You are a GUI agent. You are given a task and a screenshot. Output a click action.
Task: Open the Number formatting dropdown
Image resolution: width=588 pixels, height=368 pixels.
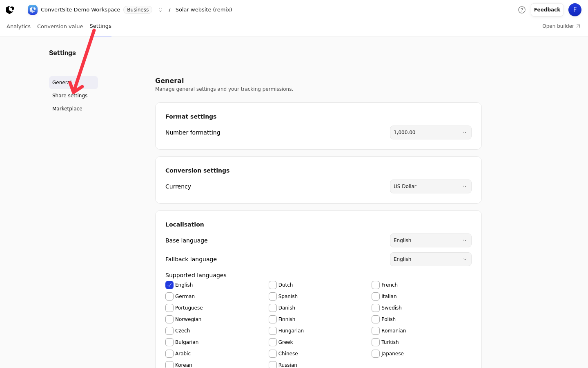[x=431, y=132]
